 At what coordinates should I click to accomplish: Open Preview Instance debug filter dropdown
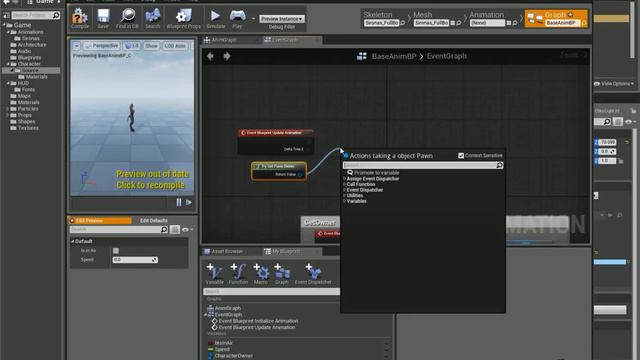coord(282,19)
